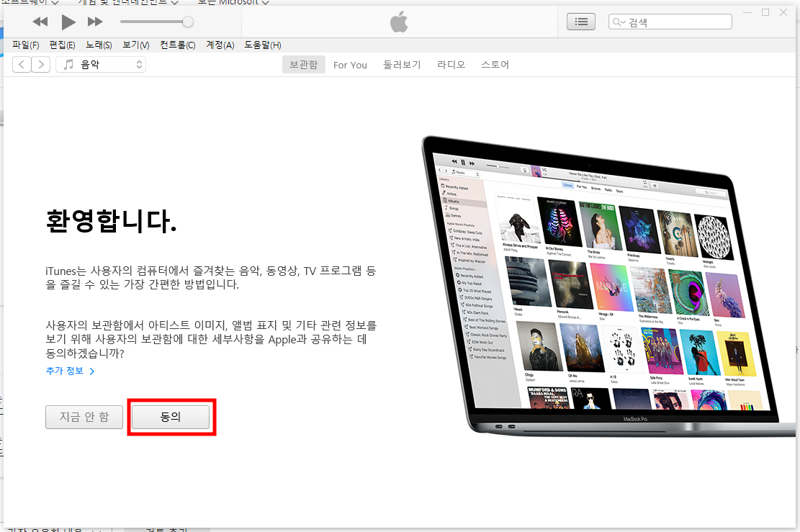Open the 도움말(H) menu
Viewport: 800px width, 532px height.
pos(263,45)
